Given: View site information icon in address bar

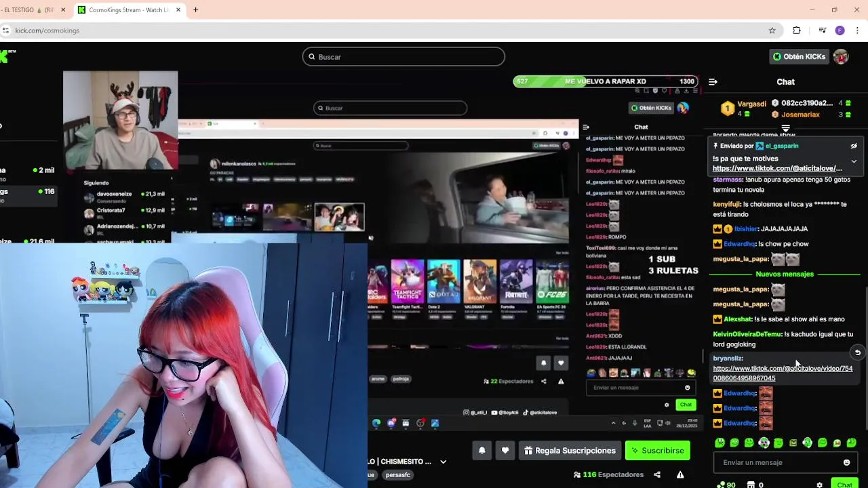Looking at the screenshot, I should click(5, 30).
